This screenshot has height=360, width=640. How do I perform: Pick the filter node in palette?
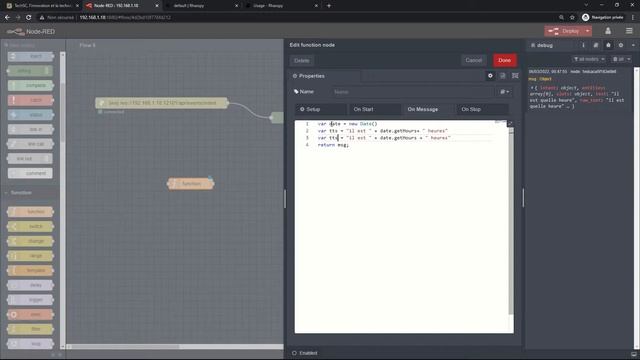pyautogui.click(x=30, y=329)
